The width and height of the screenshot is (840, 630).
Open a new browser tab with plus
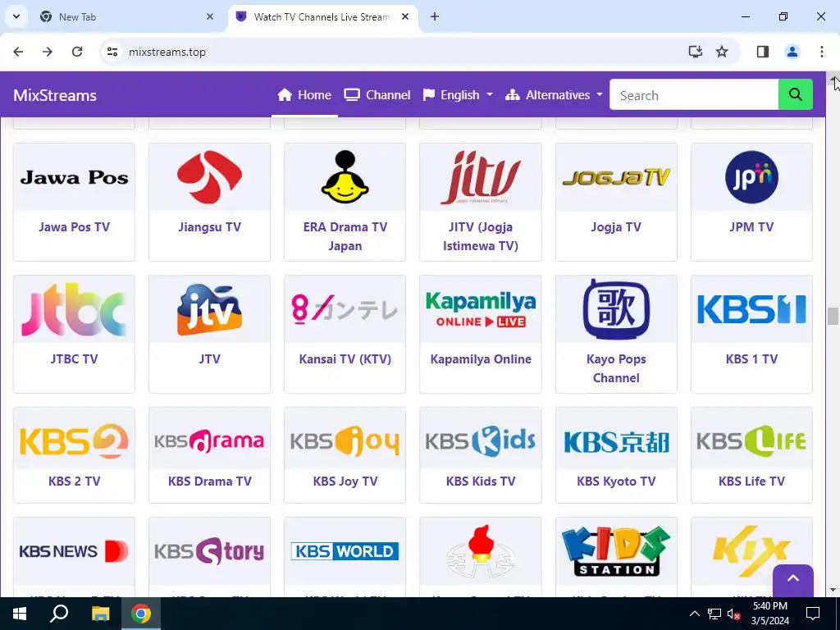coord(435,16)
